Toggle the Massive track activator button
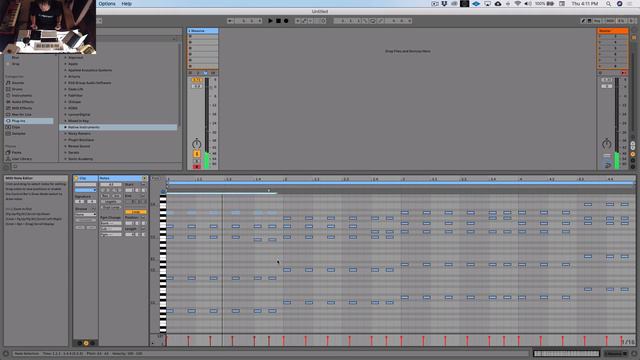This screenshot has width=640, height=360. (197, 154)
